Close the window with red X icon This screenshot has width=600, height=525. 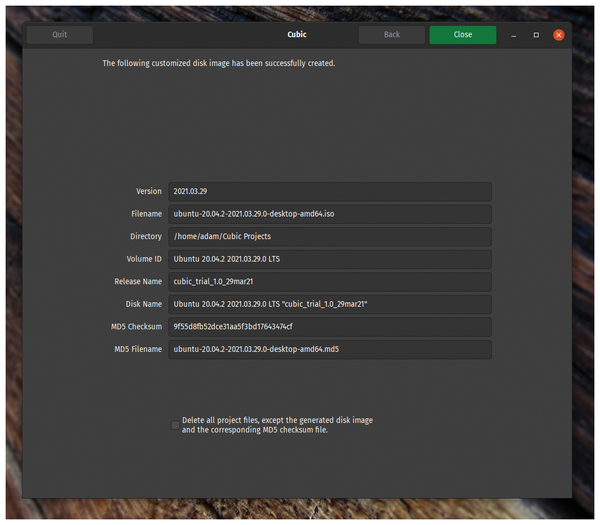[x=559, y=35]
